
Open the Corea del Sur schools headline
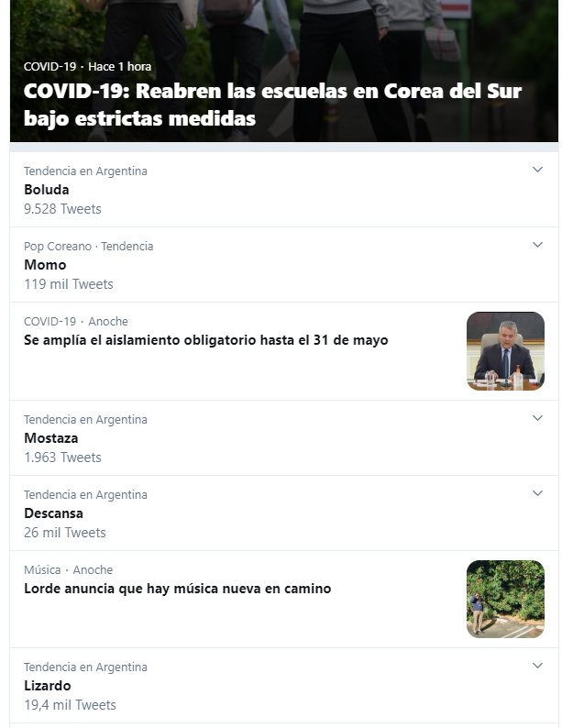click(273, 105)
